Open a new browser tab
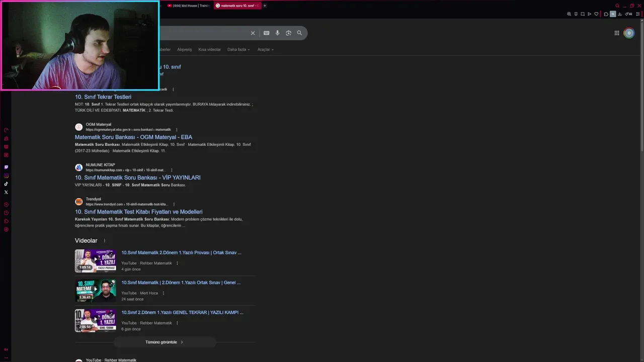Image resolution: width=644 pixels, height=362 pixels. 265,6
